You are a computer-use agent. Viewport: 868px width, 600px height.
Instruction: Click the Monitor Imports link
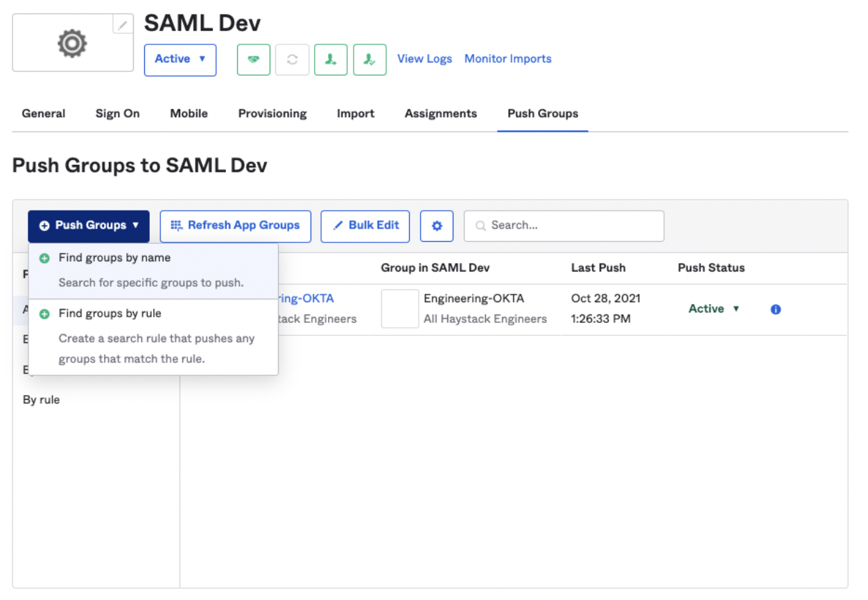click(x=508, y=59)
